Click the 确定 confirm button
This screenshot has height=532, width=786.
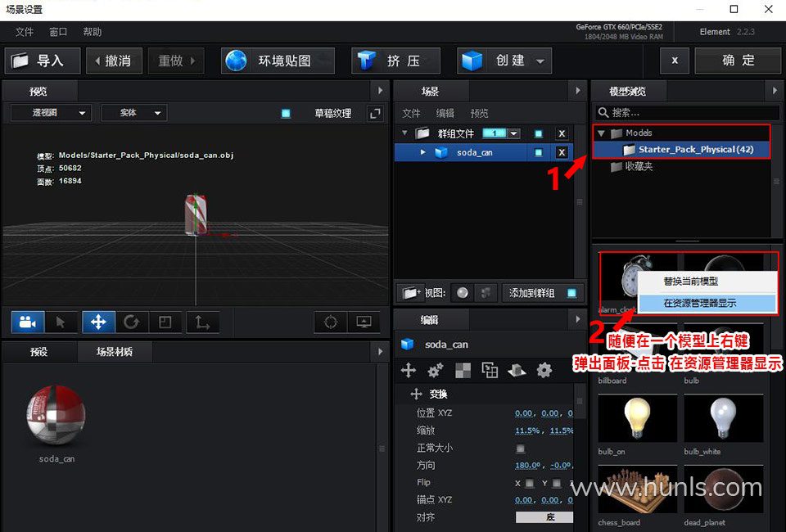click(x=739, y=61)
